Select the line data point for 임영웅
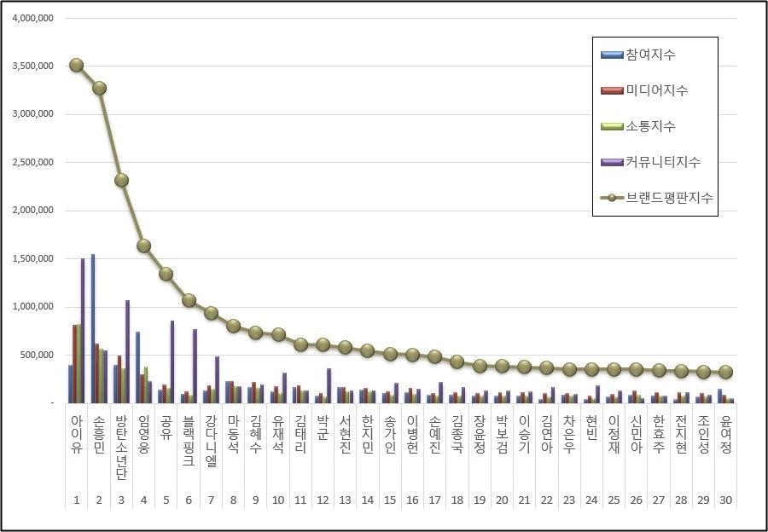 click(x=144, y=246)
